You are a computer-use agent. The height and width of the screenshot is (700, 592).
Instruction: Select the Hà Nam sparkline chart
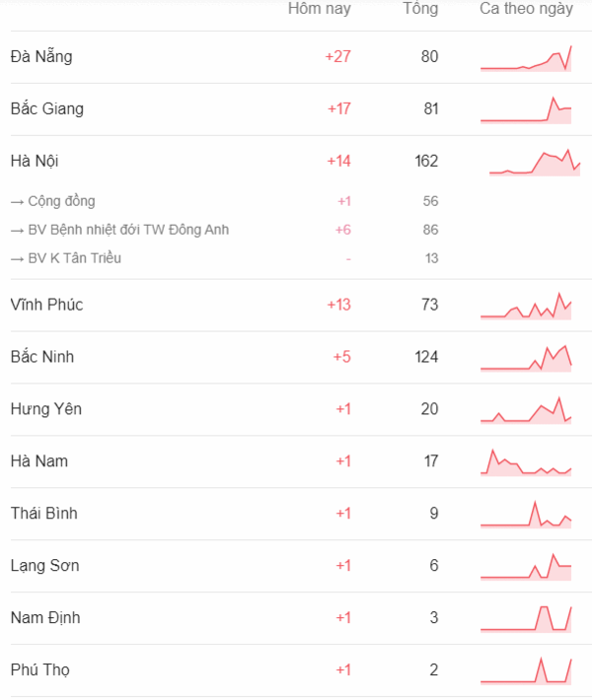(526, 462)
